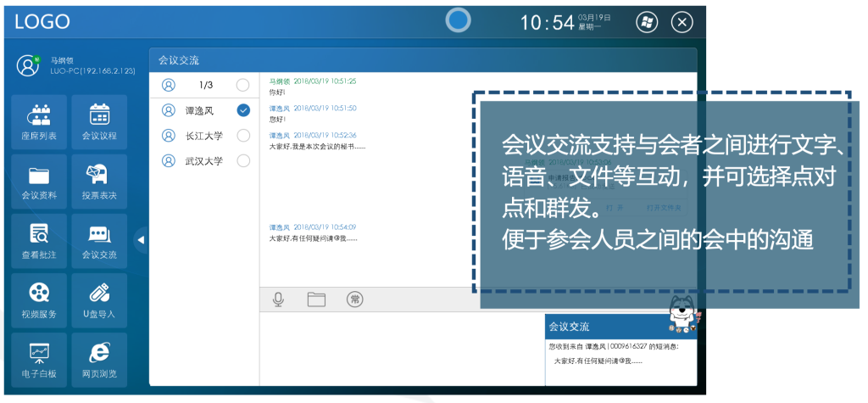
Task: Click the Windows desktop button in header
Action: point(647,23)
